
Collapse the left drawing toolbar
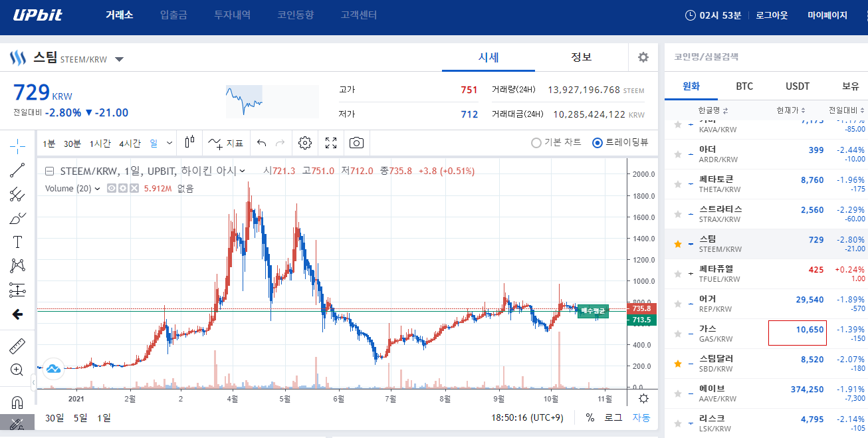pyautogui.click(x=33, y=382)
